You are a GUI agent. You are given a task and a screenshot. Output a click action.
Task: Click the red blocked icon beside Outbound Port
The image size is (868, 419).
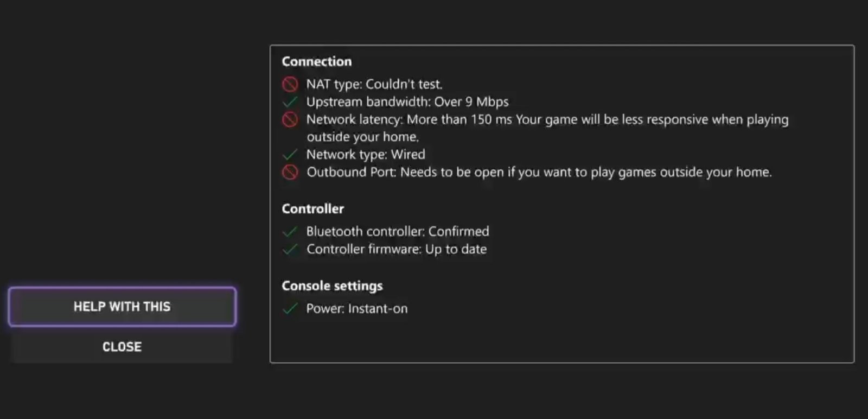(x=290, y=172)
